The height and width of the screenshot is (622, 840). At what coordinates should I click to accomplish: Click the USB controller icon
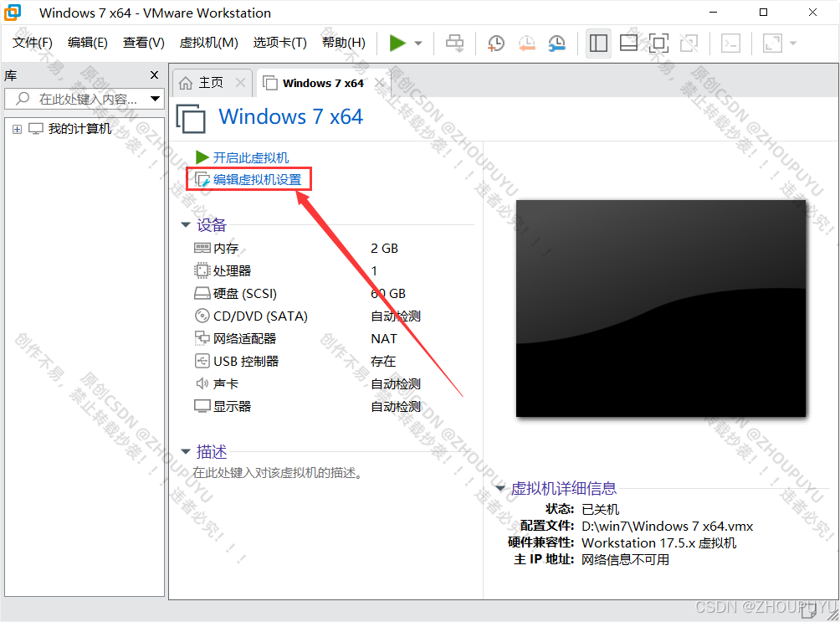coord(202,361)
